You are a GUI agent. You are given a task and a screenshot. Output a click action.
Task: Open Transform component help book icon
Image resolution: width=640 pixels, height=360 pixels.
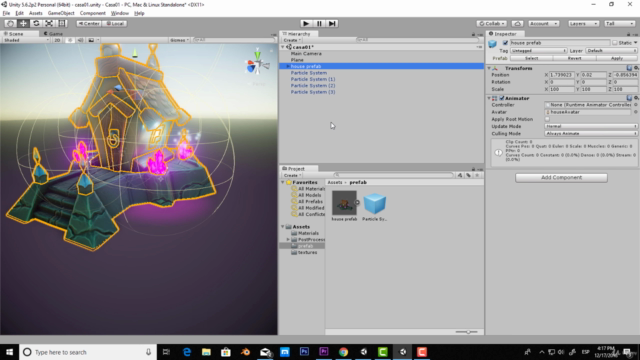(x=629, y=68)
